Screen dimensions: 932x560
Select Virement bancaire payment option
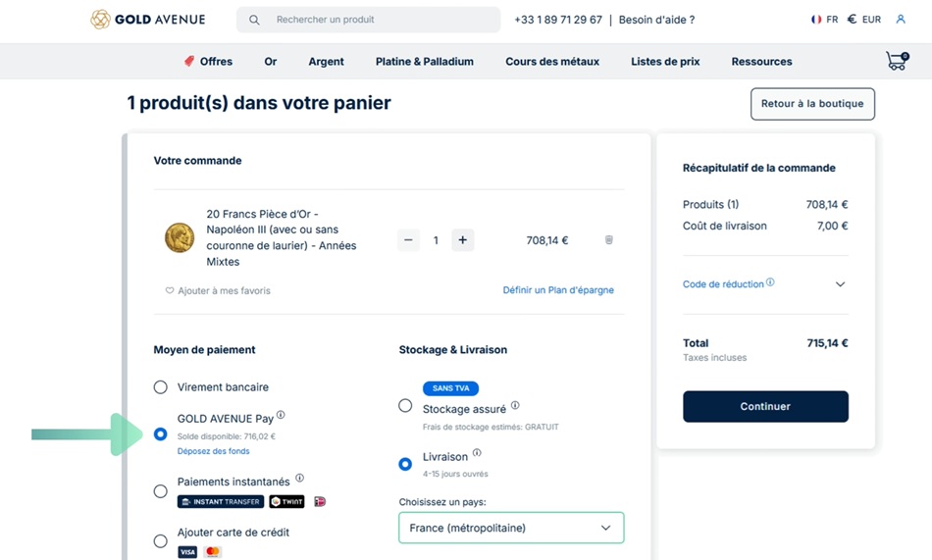pyautogui.click(x=161, y=387)
